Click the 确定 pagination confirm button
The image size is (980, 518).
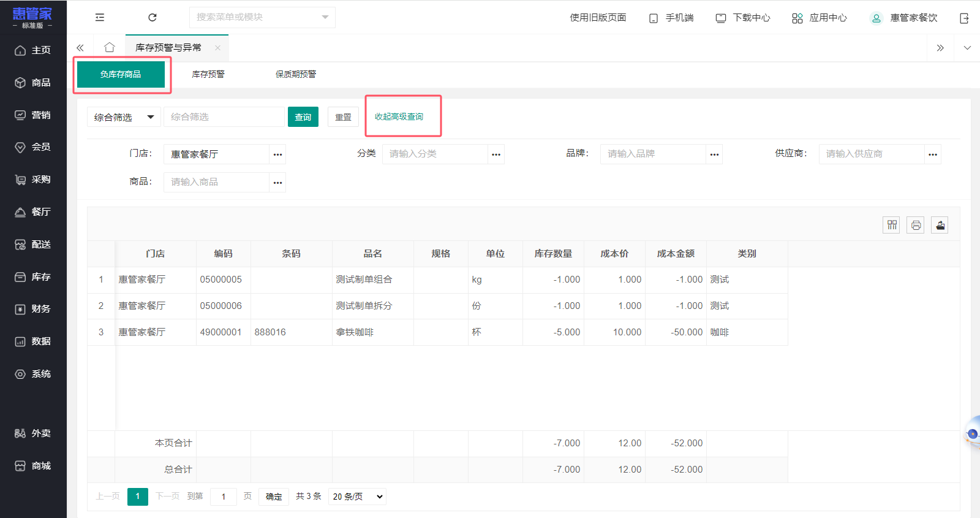(274, 497)
